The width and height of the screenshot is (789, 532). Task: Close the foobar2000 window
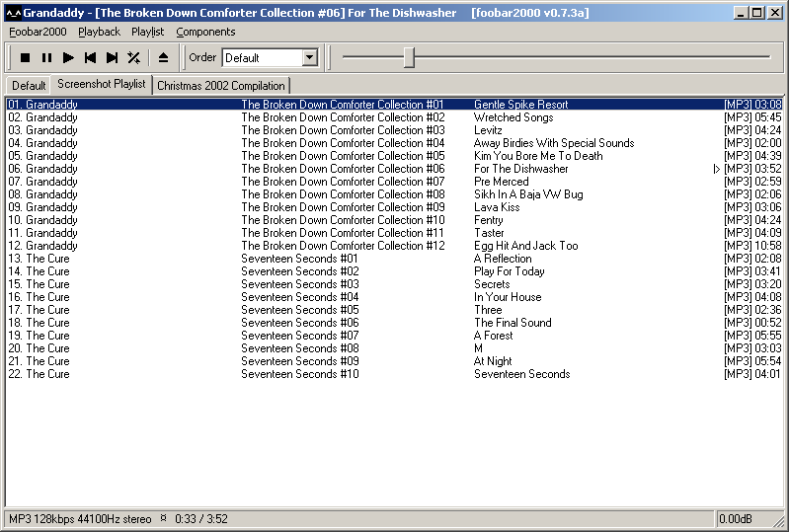click(775, 13)
